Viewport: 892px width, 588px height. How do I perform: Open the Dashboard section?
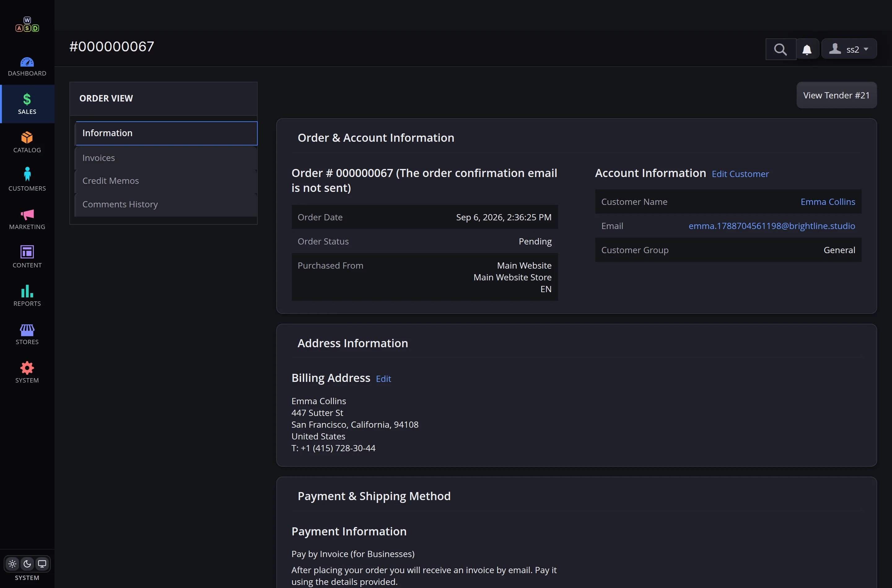click(x=27, y=67)
